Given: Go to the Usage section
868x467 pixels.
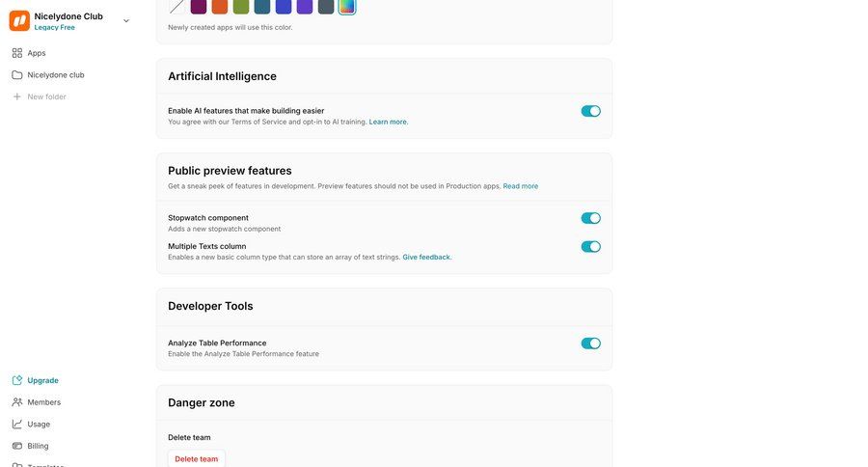Looking at the screenshot, I should coord(39,425).
